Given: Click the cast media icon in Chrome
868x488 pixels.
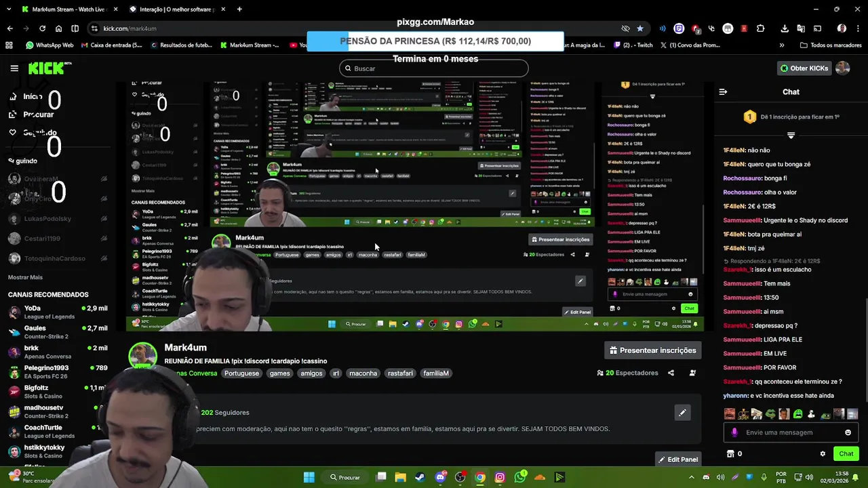Looking at the screenshot, I should [x=817, y=28].
